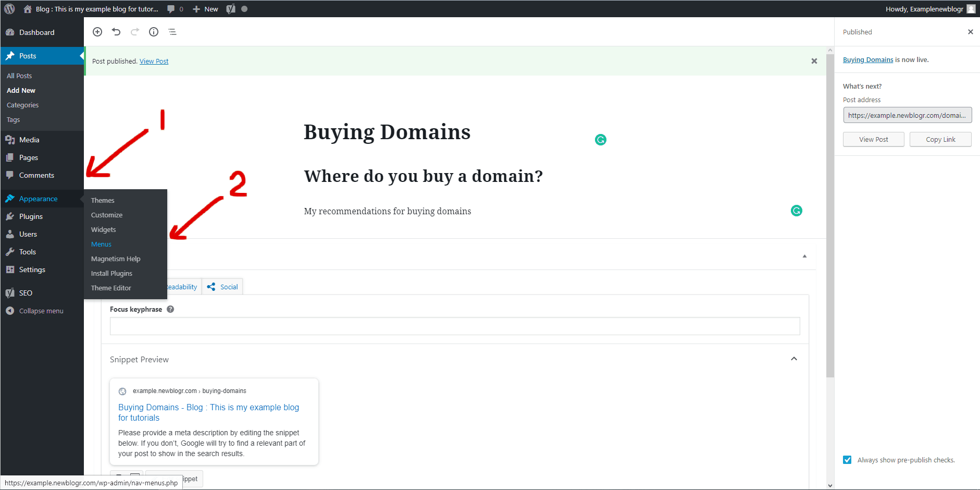Open Comments in the sidebar
This screenshot has height=490, width=980.
tap(42, 175)
